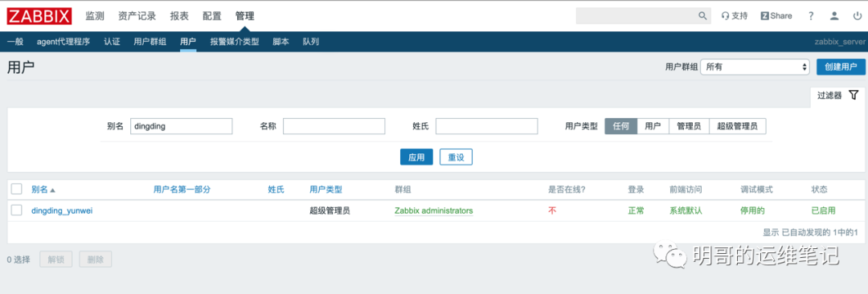Sort by 别名 column arrow
Screen dimensions: 868x294
52,190
